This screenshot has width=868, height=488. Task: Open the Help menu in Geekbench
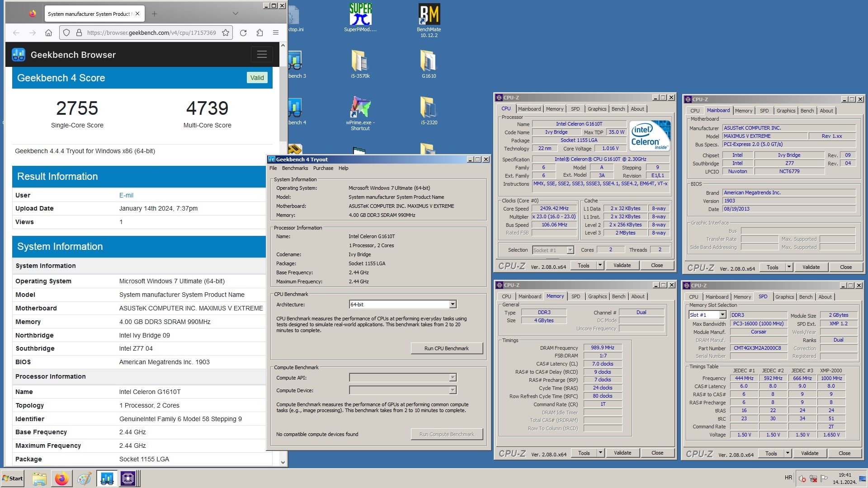point(344,168)
